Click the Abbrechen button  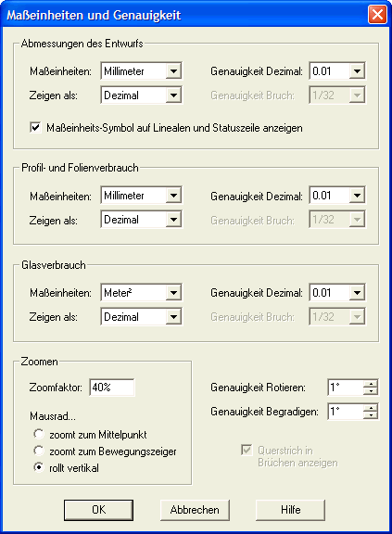click(x=195, y=510)
